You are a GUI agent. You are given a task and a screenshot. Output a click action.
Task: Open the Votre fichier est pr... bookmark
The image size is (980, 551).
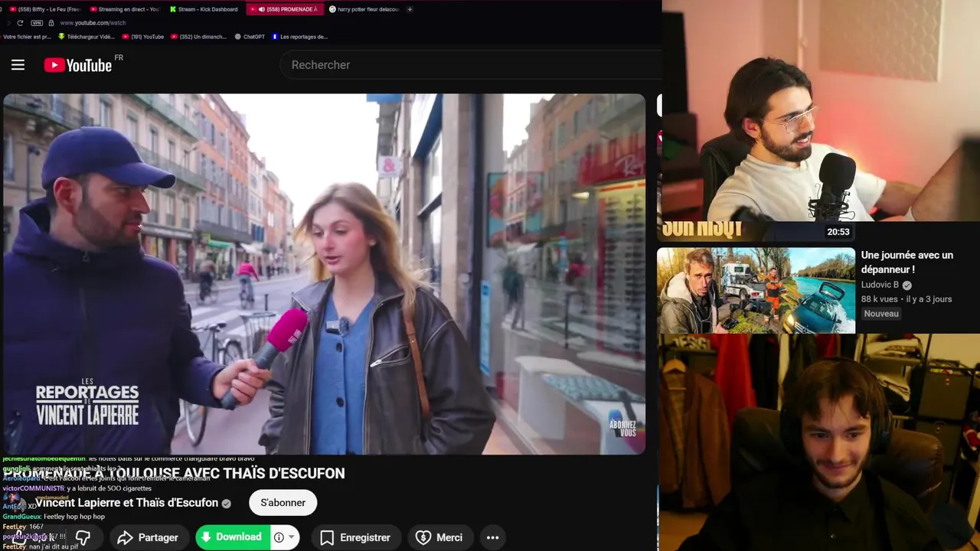tap(25, 37)
